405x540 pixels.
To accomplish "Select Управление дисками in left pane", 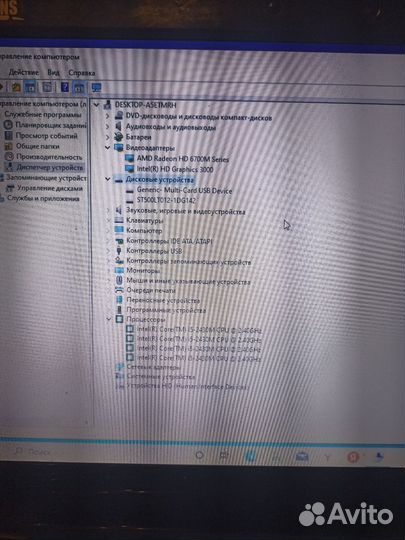I will tap(50, 188).
